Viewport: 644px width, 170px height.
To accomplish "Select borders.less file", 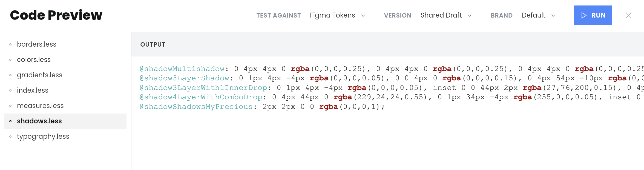I will [36, 44].
